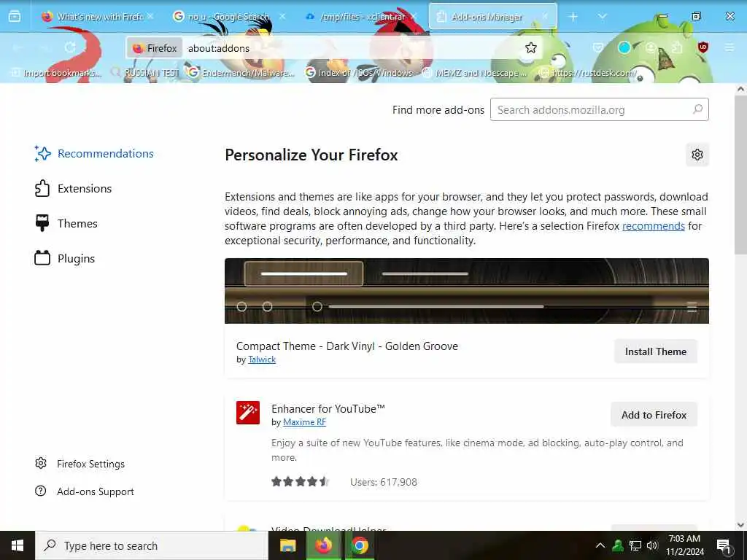Open Firefox View in the tab bar

click(x=15, y=16)
